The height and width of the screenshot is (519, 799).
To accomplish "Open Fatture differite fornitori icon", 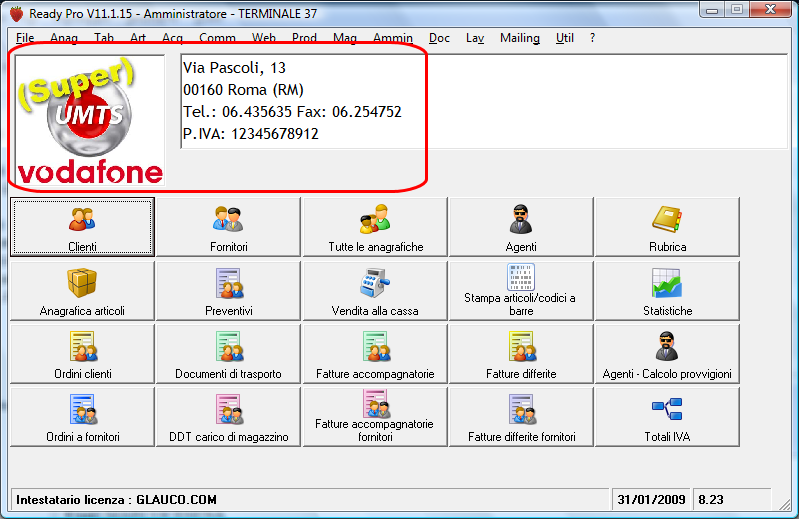I will (x=521, y=417).
